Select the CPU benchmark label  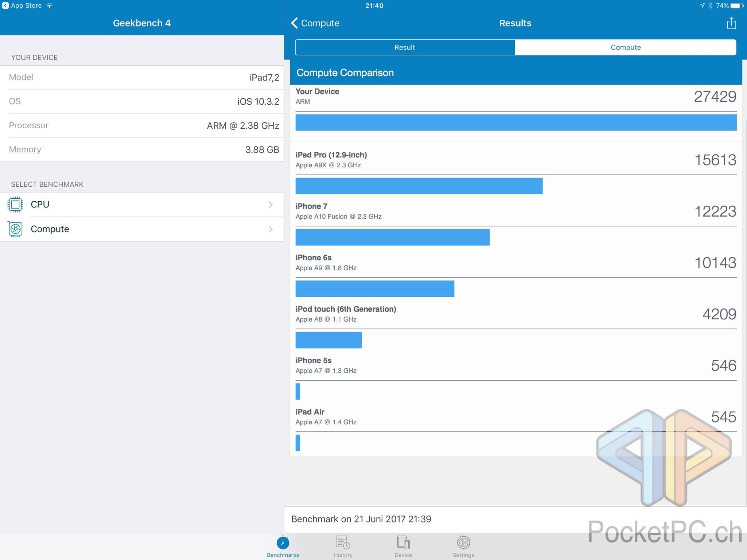pos(40,205)
